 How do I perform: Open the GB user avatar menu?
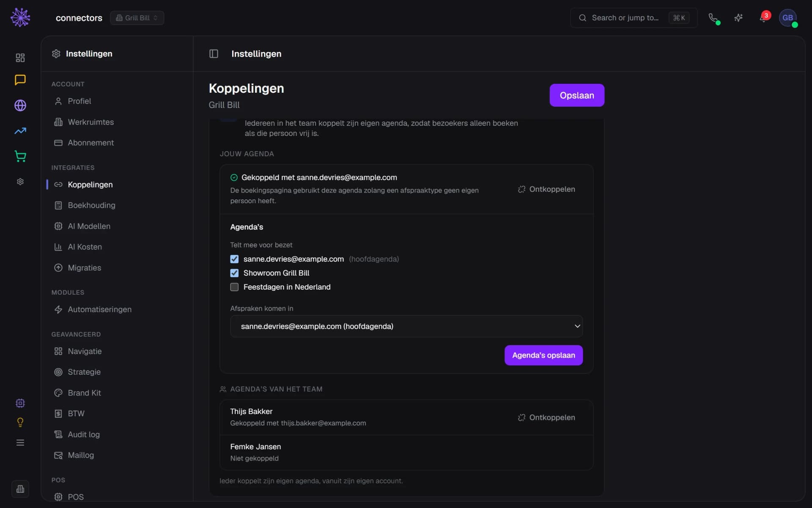(x=788, y=18)
